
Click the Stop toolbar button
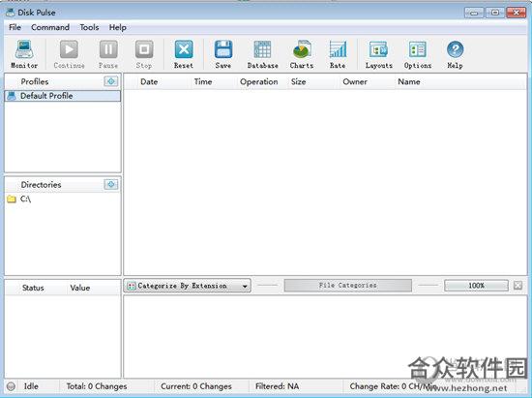144,54
